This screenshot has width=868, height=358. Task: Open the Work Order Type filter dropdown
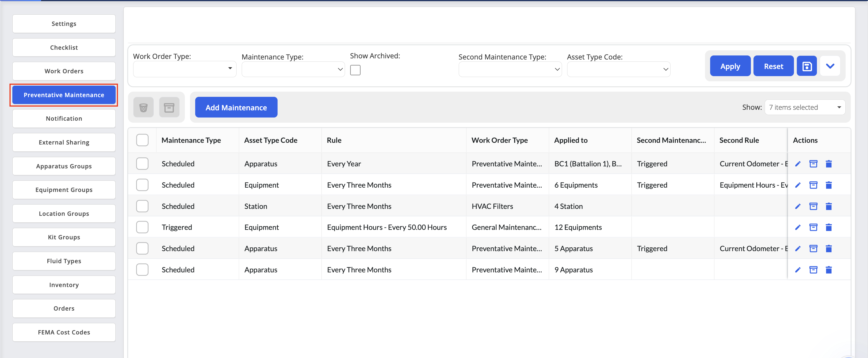pyautogui.click(x=185, y=69)
